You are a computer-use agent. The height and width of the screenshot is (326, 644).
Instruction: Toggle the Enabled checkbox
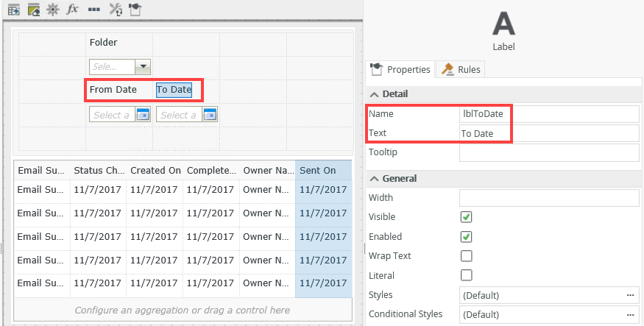pos(466,237)
